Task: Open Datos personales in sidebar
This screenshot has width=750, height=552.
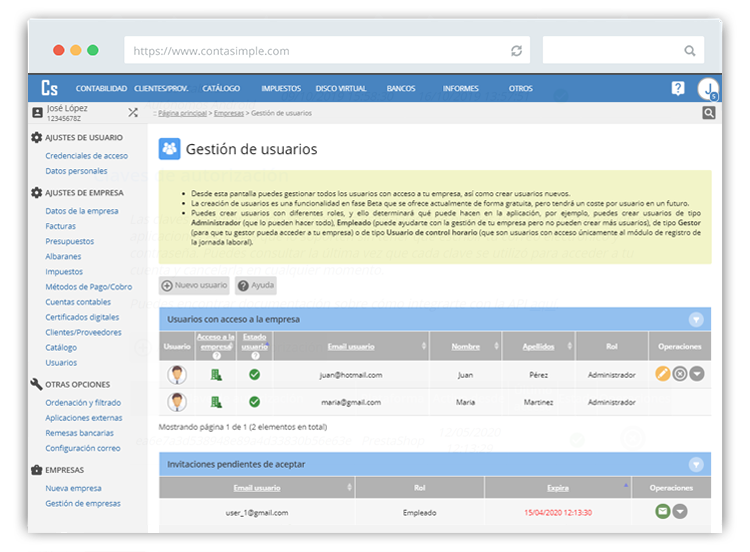Action: click(76, 171)
